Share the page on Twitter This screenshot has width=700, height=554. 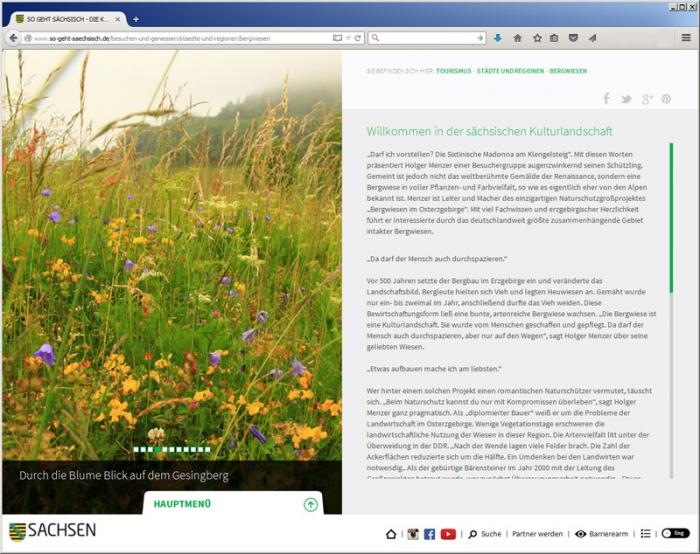click(x=626, y=99)
